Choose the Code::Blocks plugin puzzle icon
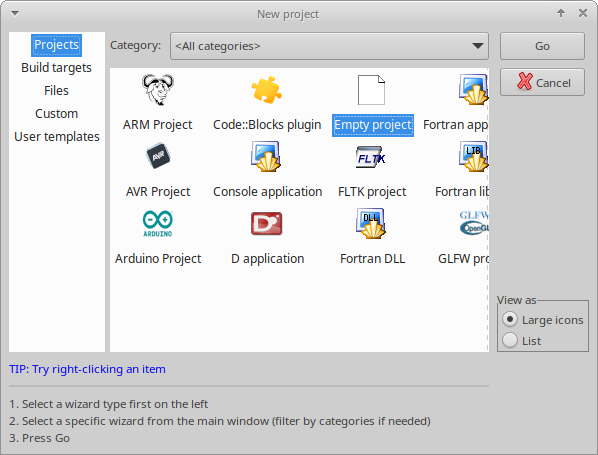598x455 pixels. pos(267,90)
